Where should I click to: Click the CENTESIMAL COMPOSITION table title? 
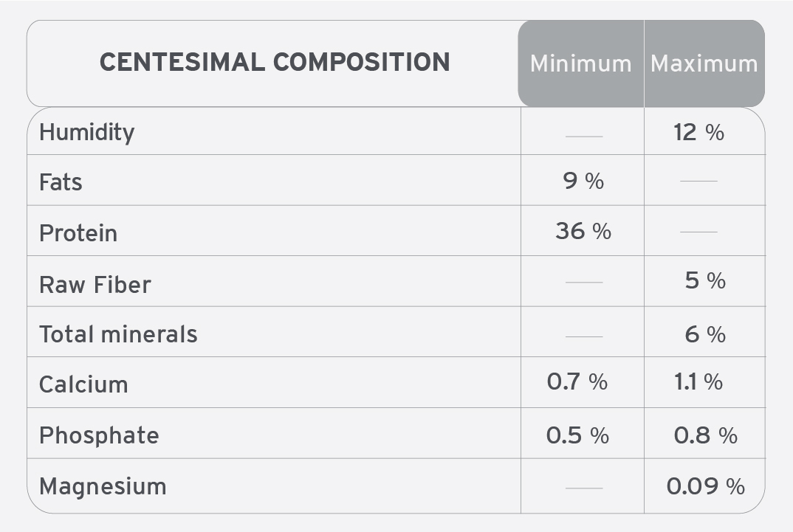pyautogui.click(x=275, y=62)
